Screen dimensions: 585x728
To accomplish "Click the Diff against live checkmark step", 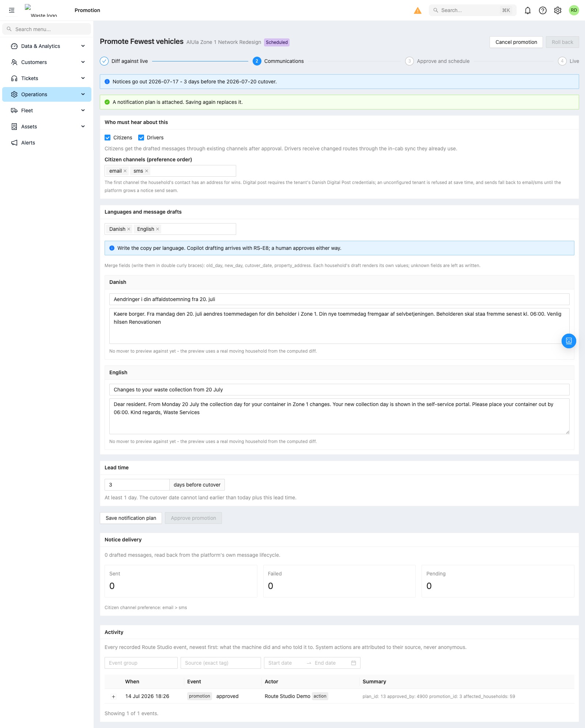I will tap(104, 61).
